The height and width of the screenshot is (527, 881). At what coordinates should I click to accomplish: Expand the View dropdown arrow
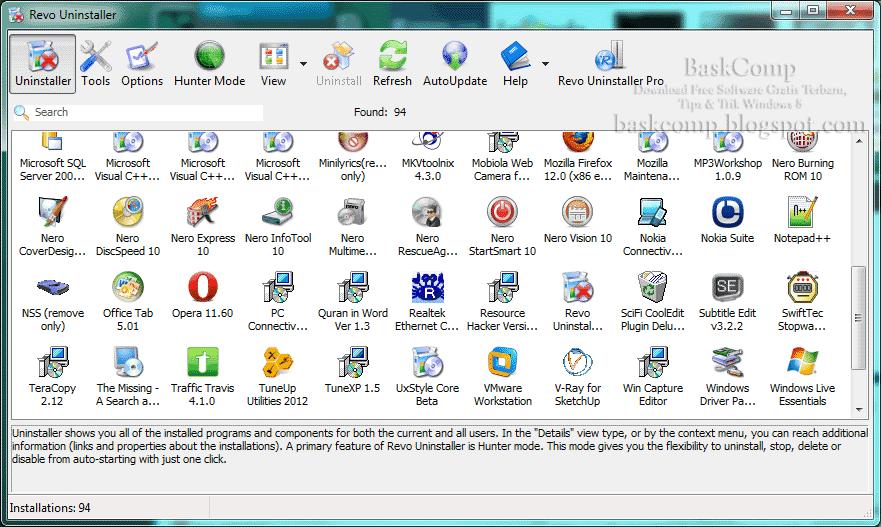click(x=303, y=64)
